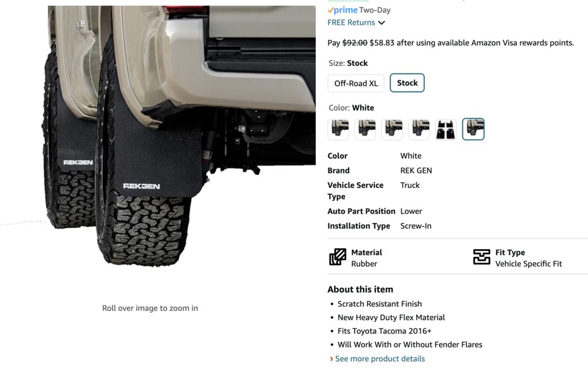
Task: Click Roll over image to zoom in text
Action: [150, 308]
